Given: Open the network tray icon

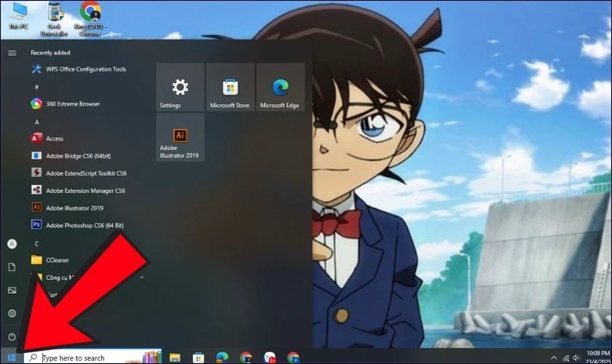Looking at the screenshot, I should (x=565, y=357).
